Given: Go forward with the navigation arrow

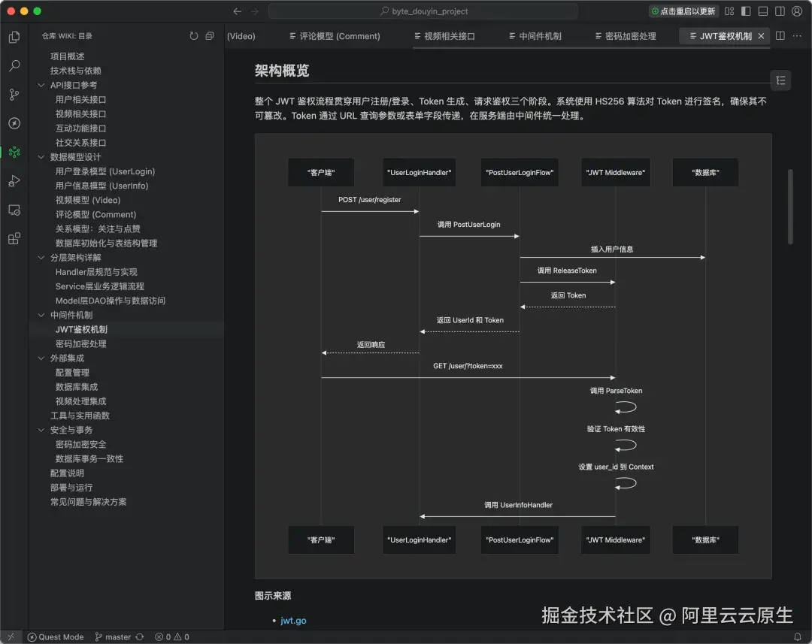Looking at the screenshot, I should coord(254,11).
